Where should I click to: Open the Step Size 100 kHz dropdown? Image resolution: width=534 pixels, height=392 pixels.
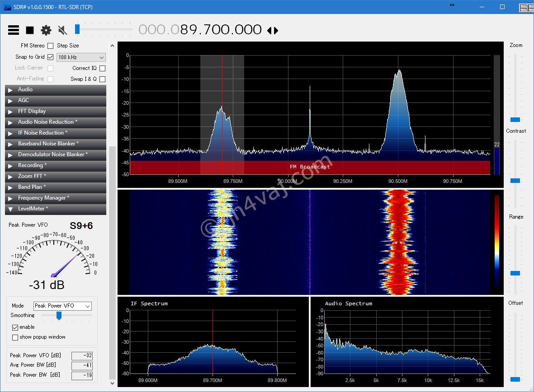click(x=81, y=57)
